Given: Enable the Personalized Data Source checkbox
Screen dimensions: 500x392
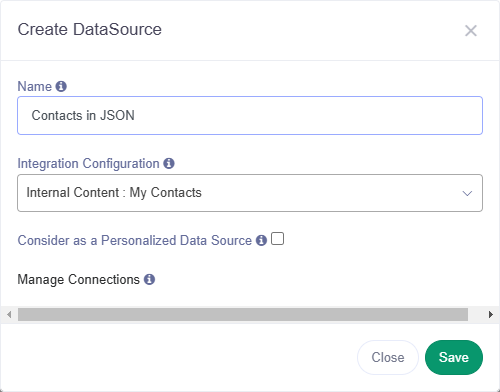Looking at the screenshot, I should (x=277, y=239).
